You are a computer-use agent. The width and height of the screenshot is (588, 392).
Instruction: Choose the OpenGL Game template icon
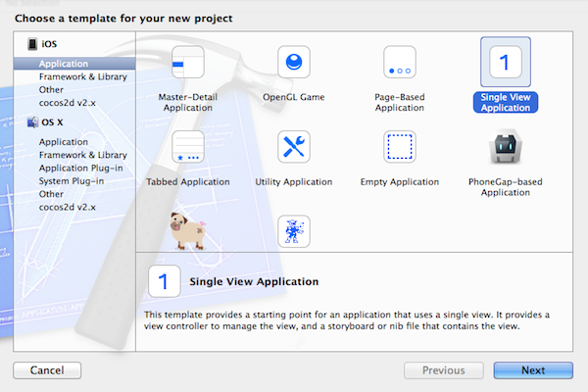click(x=294, y=62)
